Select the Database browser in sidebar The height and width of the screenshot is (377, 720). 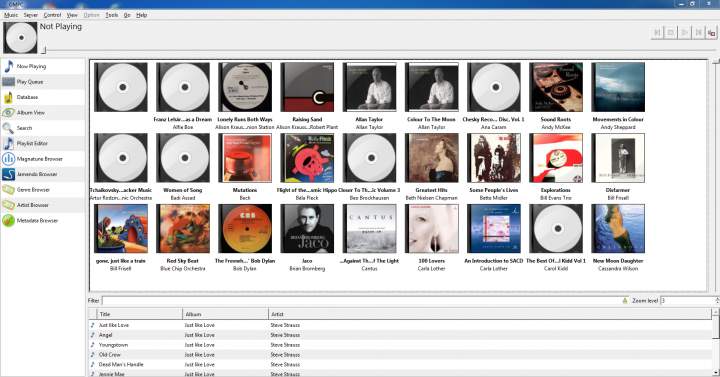[42, 97]
